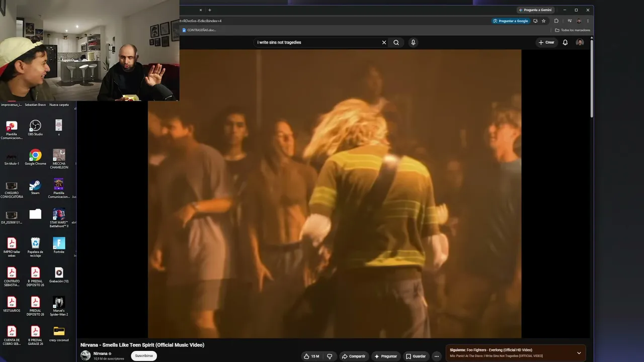Bookmark this page with star icon

tap(543, 21)
